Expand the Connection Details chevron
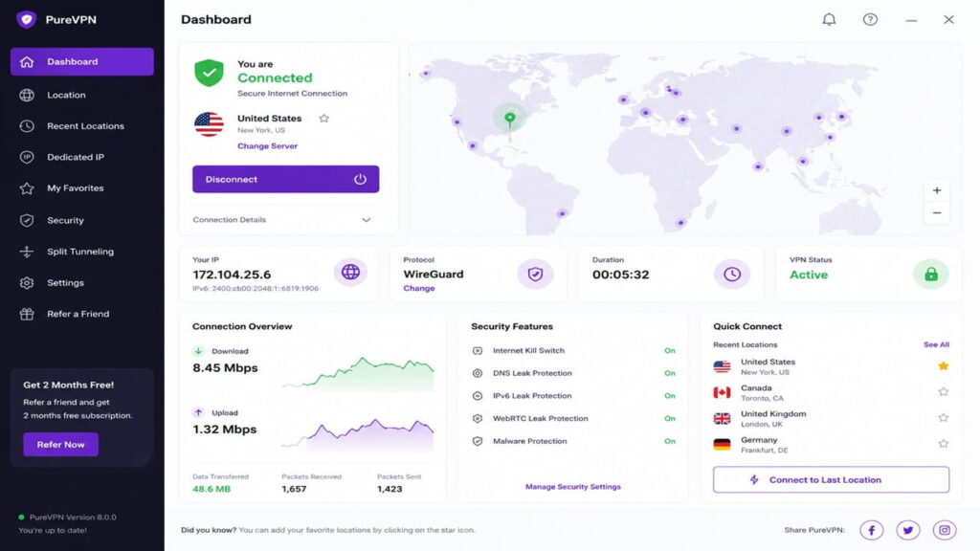Viewport: 980px width, 551px height. click(x=367, y=220)
